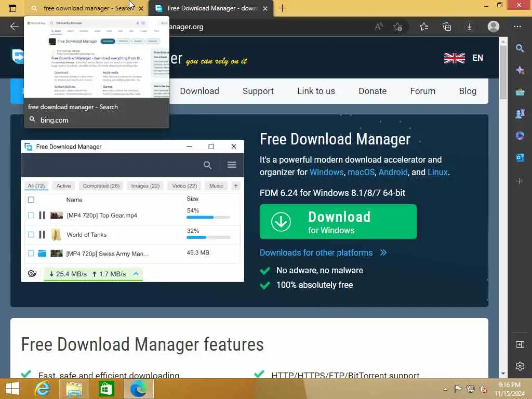Open the Collections icon in toolbar
Screen dimensions: 532x399
pos(447,26)
